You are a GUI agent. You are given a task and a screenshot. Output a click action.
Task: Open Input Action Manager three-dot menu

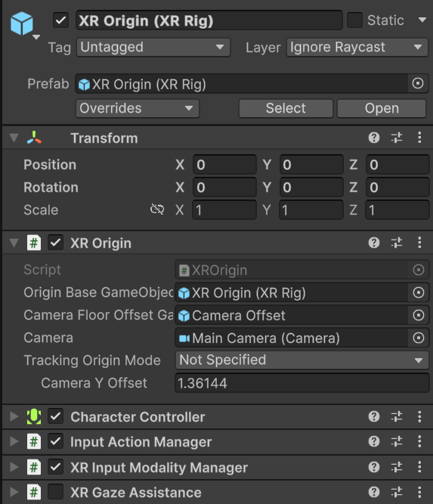pyautogui.click(x=419, y=441)
